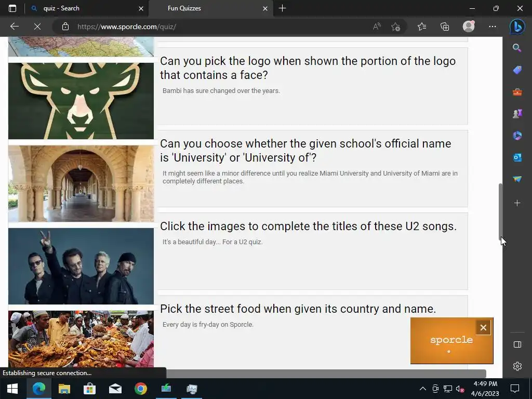
Task: Click the orange sporcle video popup
Action: pos(451,341)
